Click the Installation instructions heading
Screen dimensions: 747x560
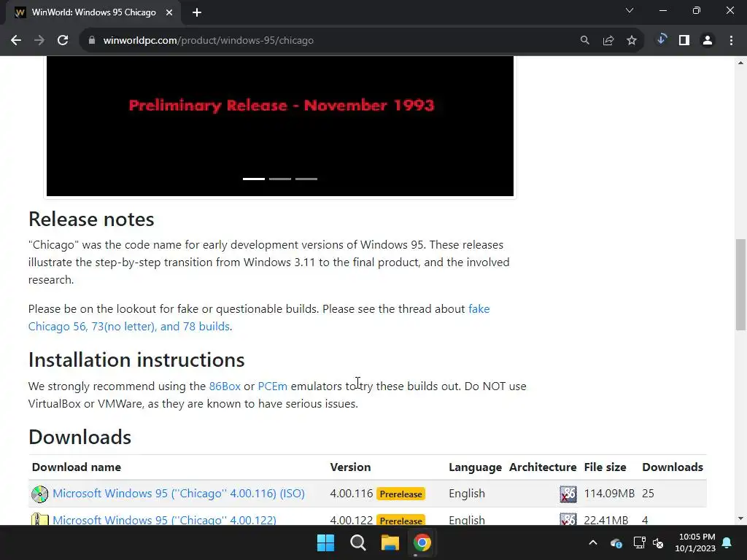click(136, 359)
